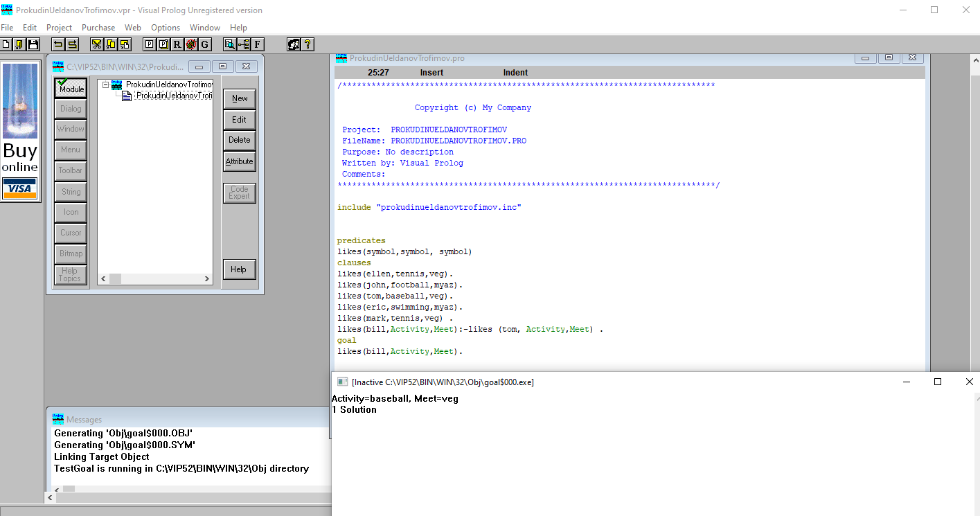Click the question mark help icon
980x516 pixels.
(x=308, y=44)
